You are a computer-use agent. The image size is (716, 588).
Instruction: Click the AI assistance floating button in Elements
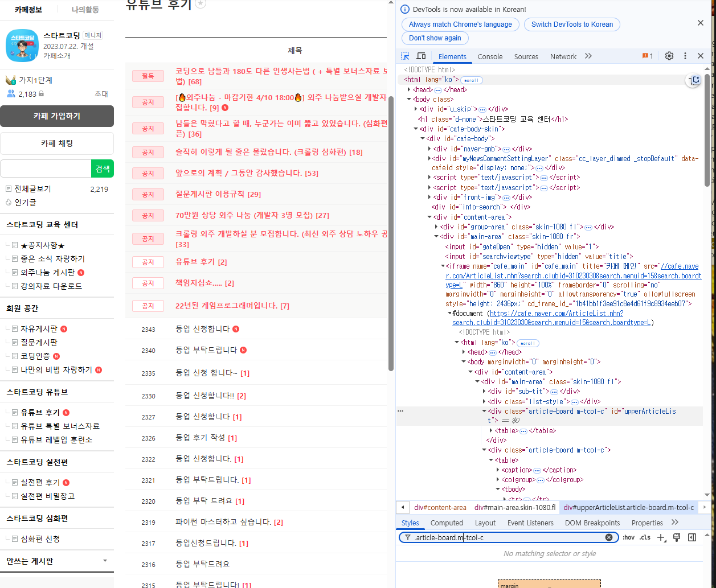pos(694,80)
